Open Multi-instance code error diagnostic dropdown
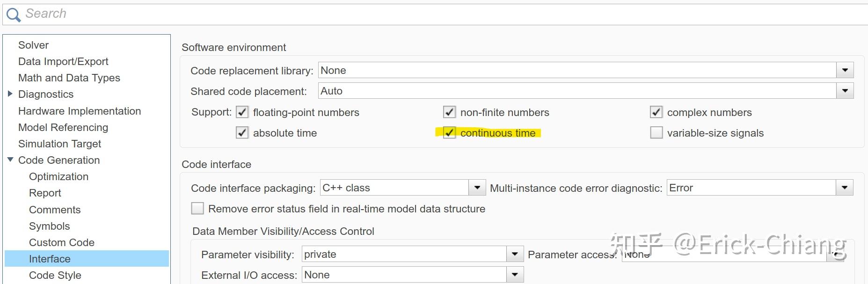868x284 pixels. coord(844,188)
